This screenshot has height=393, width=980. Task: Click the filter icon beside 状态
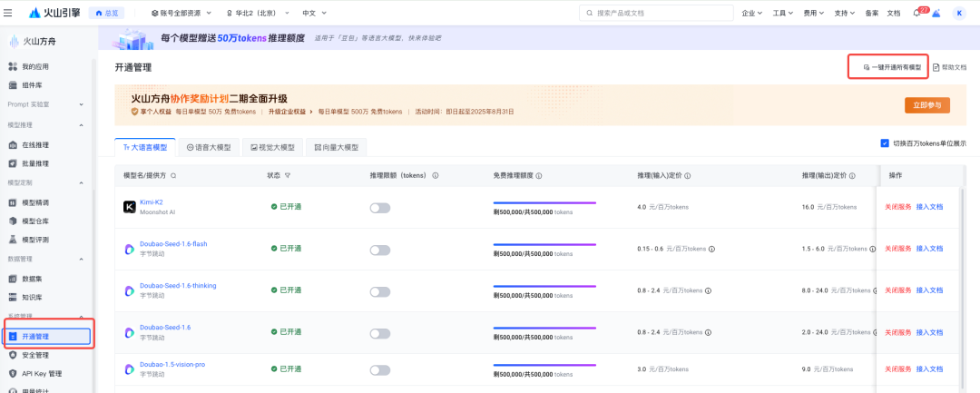[288, 175]
